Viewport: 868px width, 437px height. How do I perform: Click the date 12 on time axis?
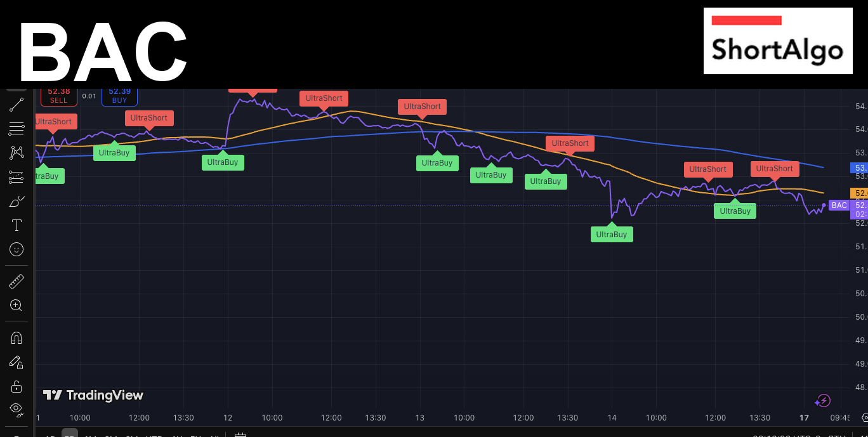tap(228, 417)
